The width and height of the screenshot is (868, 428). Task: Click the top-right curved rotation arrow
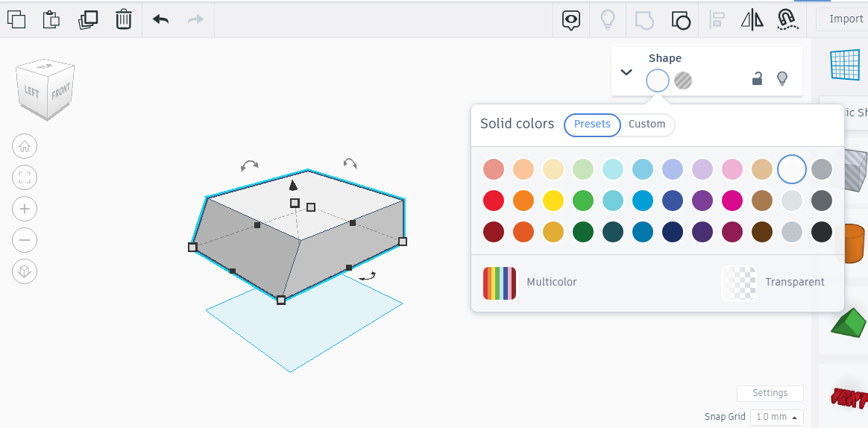tap(350, 163)
